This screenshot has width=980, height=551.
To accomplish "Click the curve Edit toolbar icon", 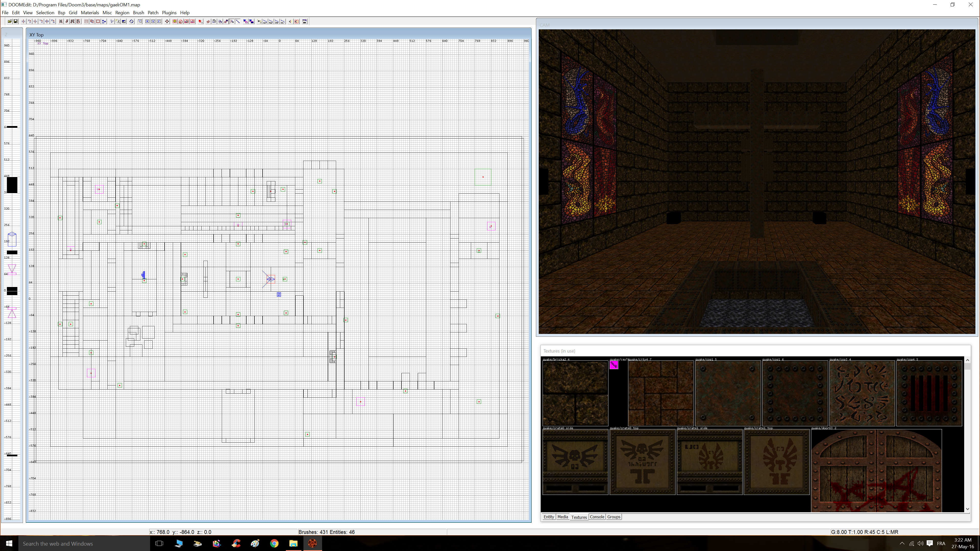I will [x=265, y=22].
